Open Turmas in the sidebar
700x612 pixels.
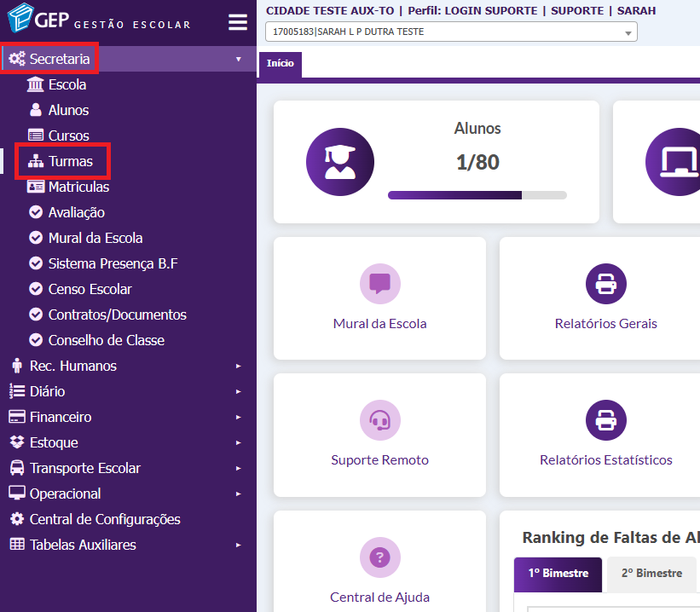pos(70,161)
